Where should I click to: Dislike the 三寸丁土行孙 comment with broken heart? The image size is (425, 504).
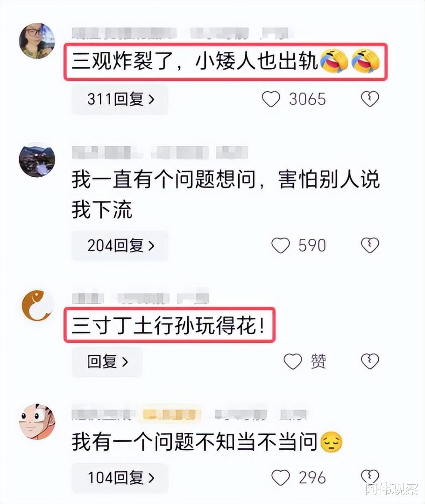(x=370, y=361)
